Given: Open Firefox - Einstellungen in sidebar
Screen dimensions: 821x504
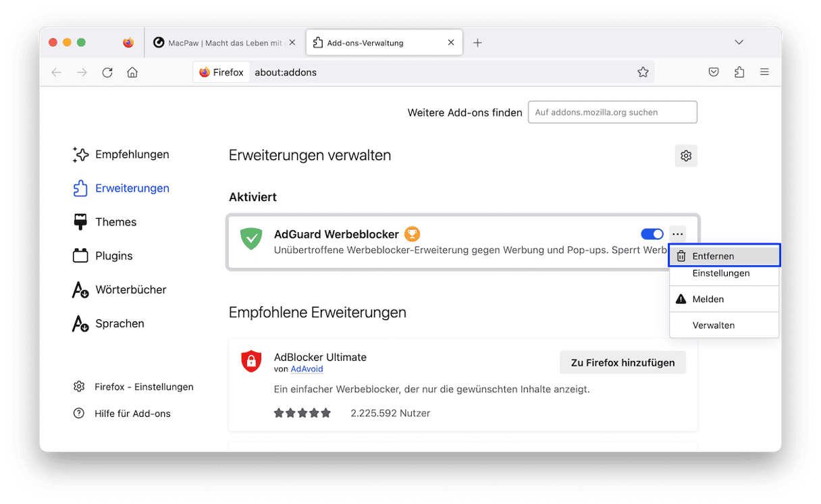Looking at the screenshot, I should pyautogui.click(x=143, y=387).
